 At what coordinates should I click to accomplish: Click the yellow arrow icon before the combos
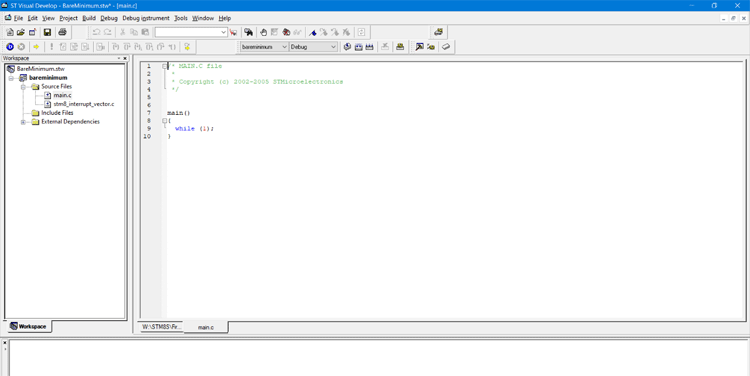click(x=187, y=47)
